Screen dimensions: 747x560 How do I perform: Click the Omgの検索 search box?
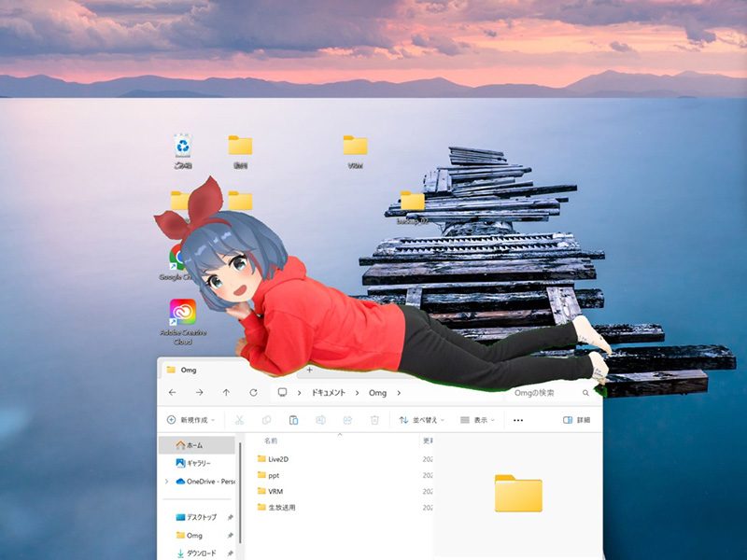pyautogui.click(x=546, y=393)
